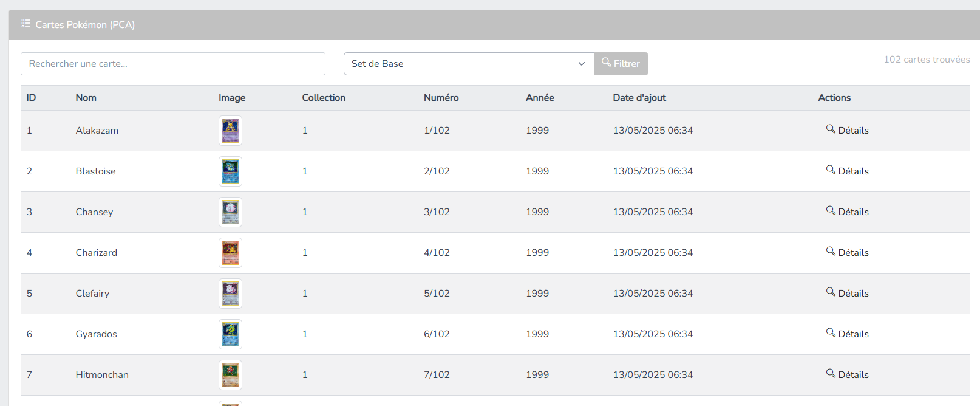Click the name Alakazam
This screenshot has width=980, height=406.
point(97,131)
